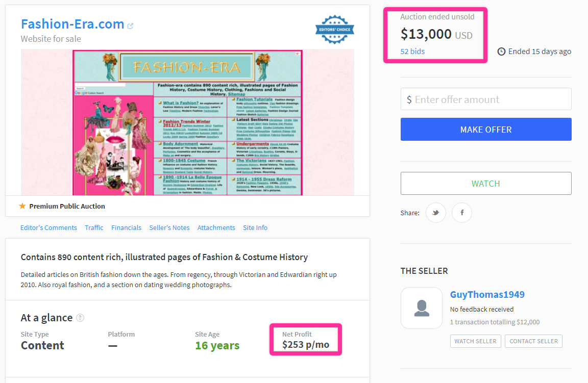The width and height of the screenshot is (588, 383).
Task: Select the '16 years' Site Age value
Action: pos(217,345)
